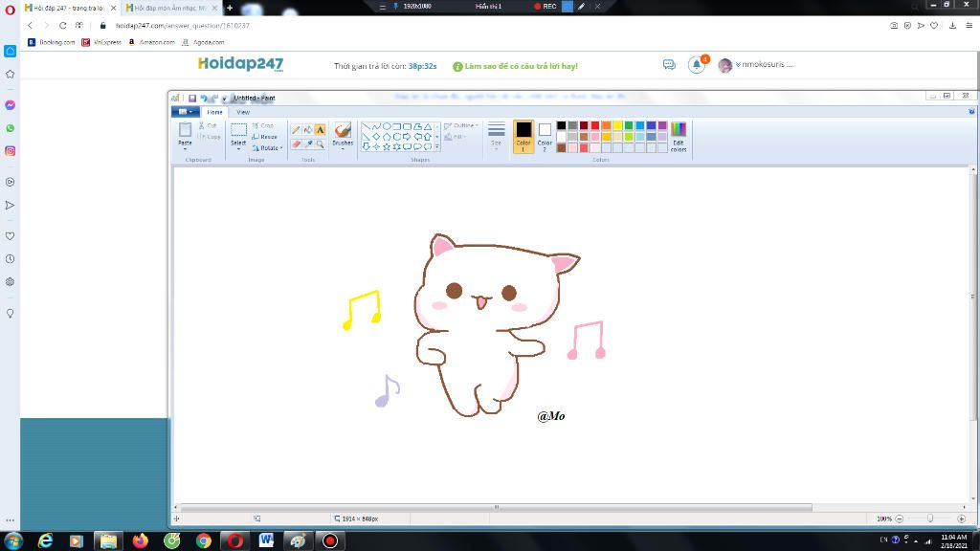Choose the five-point star shape
Screen dimensions: 980x551
pyautogui.click(x=387, y=146)
